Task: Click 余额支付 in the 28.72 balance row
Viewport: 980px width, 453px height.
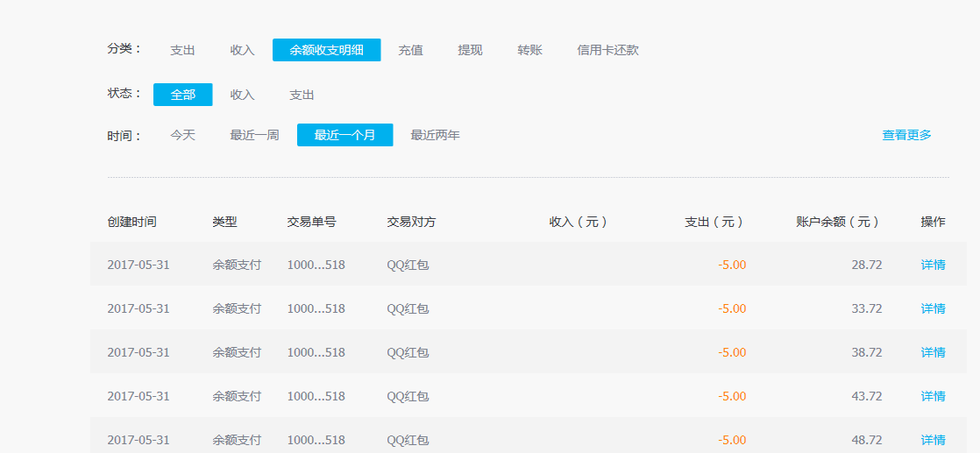Action: [x=237, y=265]
